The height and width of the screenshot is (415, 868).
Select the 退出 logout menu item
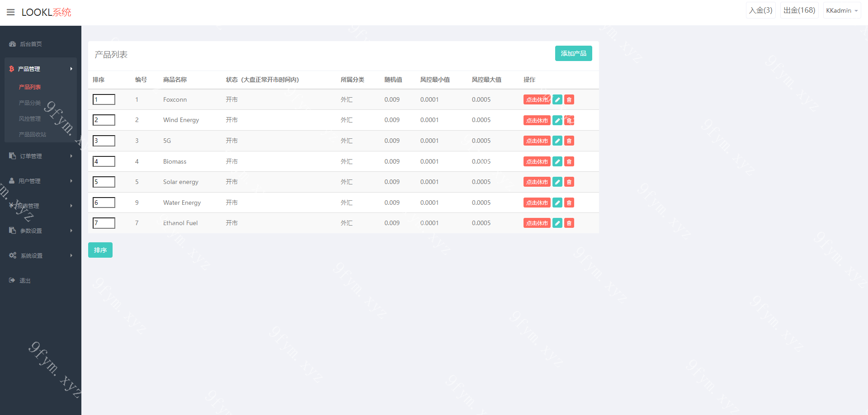click(25, 280)
